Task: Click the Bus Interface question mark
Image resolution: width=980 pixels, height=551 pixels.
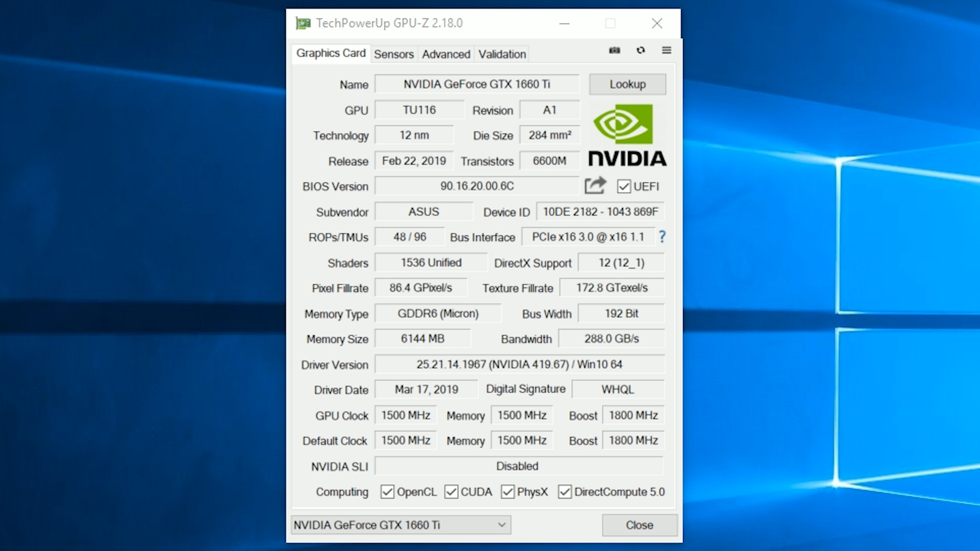Action: (x=662, y=237)
